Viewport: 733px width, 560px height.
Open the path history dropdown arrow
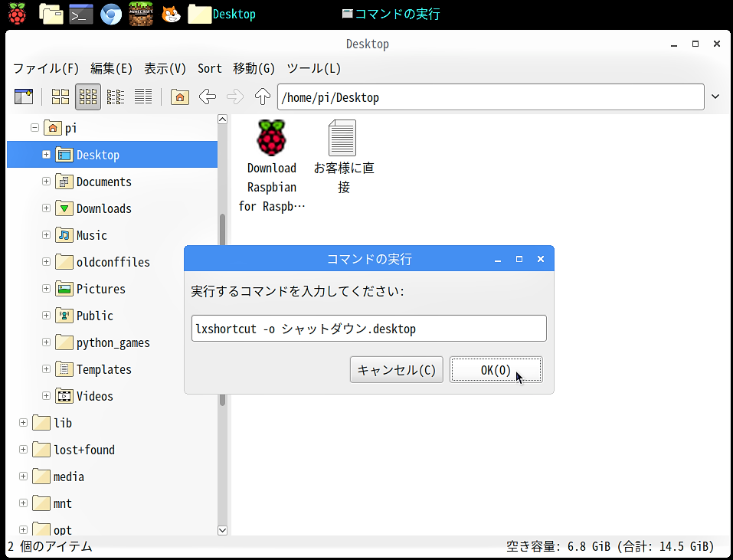(715, 97)
